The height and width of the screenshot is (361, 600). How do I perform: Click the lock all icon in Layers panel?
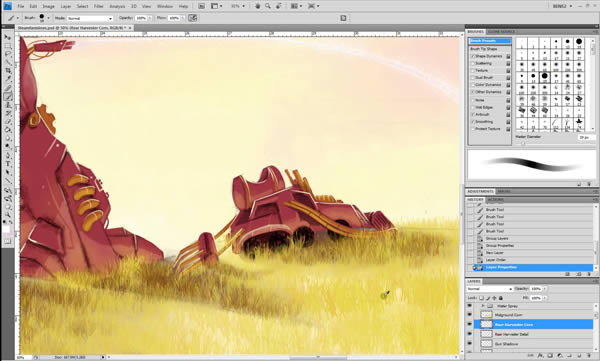(501, 298)
